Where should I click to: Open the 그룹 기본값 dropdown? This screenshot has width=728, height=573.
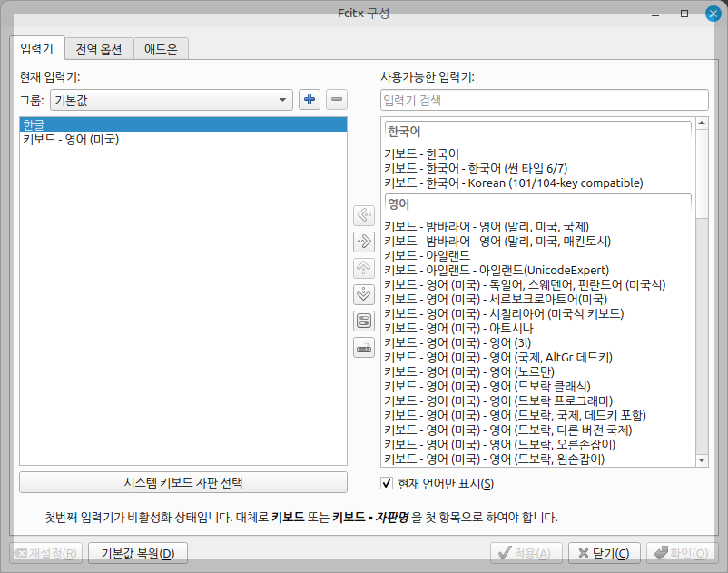coord(172,100)
